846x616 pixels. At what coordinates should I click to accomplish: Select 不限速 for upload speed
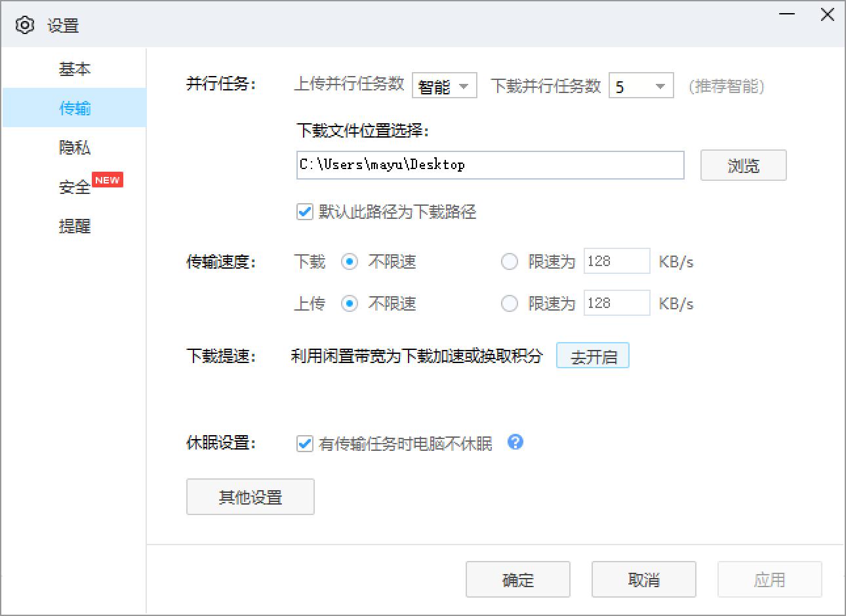pyautogui.click(x=350, y=303)
